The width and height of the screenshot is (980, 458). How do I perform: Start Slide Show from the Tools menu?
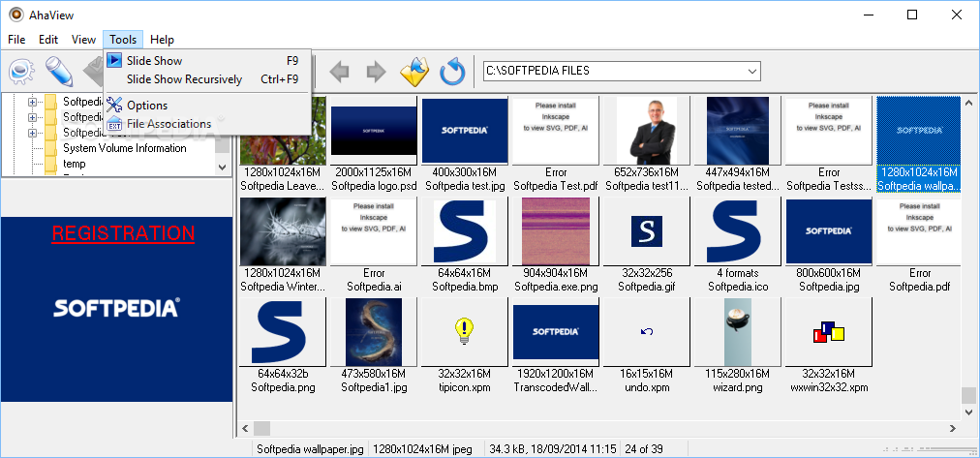coord(207,61)
